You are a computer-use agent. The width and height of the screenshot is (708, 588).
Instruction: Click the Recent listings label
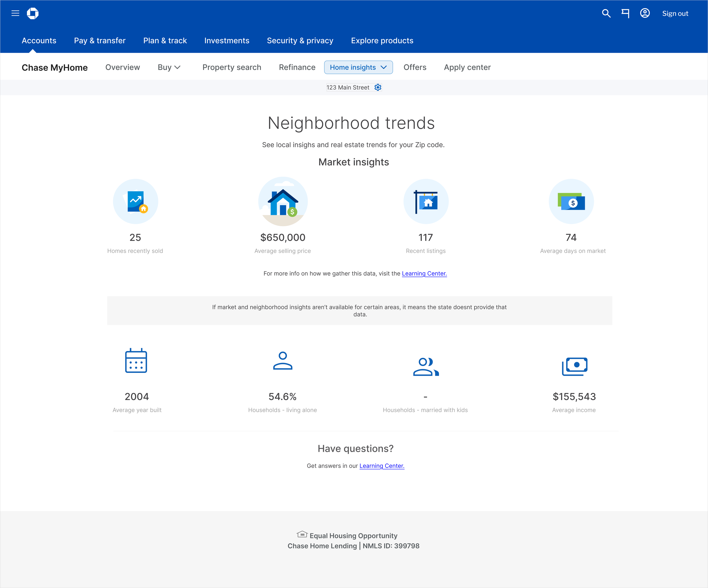point(426,251)
